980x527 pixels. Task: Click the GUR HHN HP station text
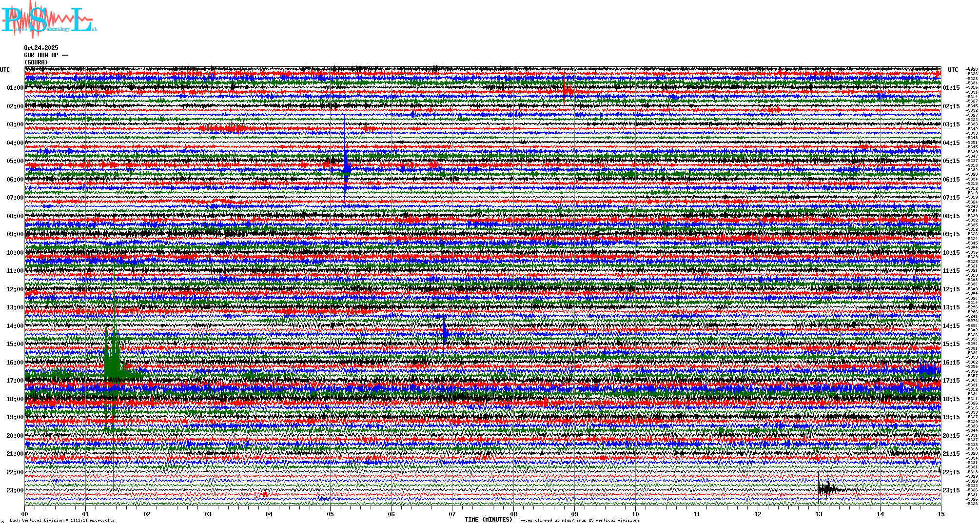point(46,55)
